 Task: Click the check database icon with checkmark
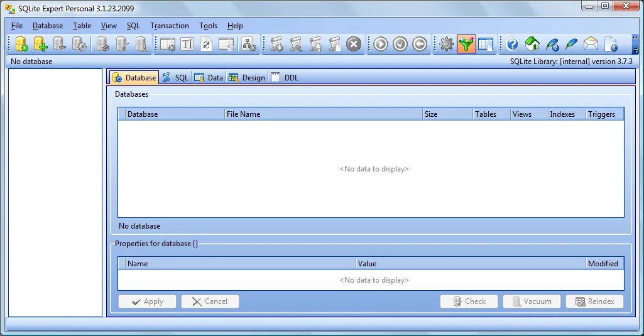(x=122, y=44)
